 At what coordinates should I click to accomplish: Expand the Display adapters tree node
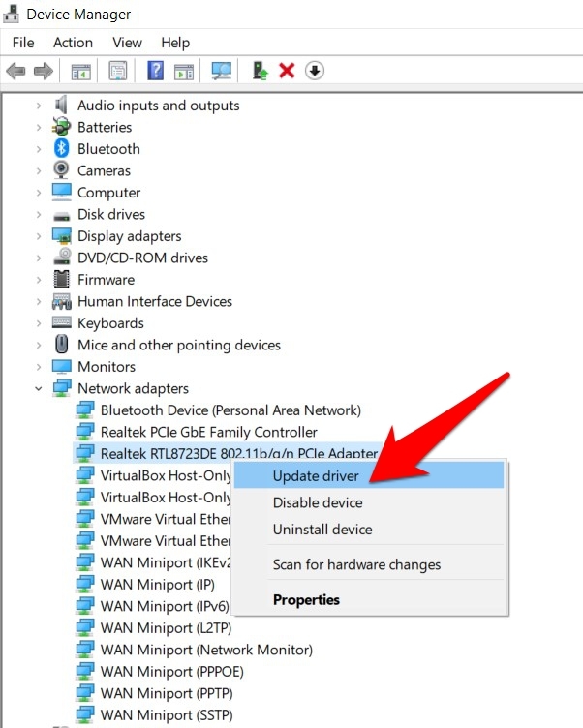[x=39, y=236]
